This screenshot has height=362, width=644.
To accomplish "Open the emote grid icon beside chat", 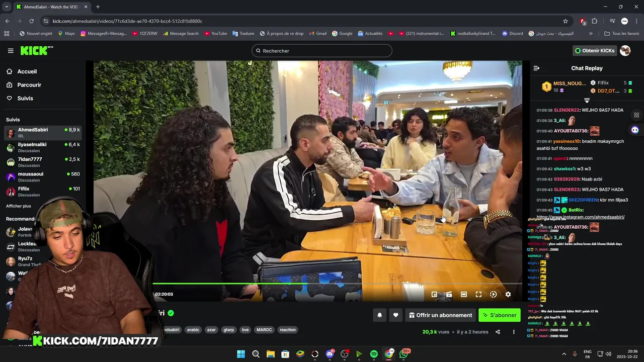I will pyautogui.click(x=636, y=115).
